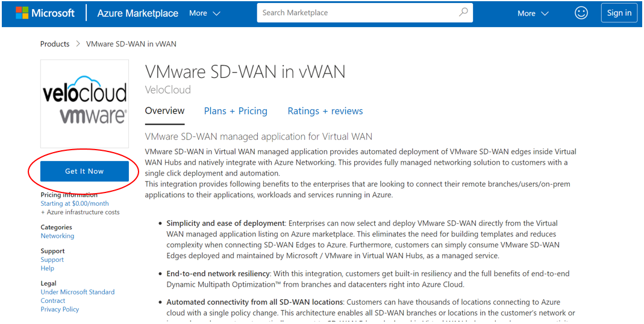Select the Overview tab

point(164,111)
